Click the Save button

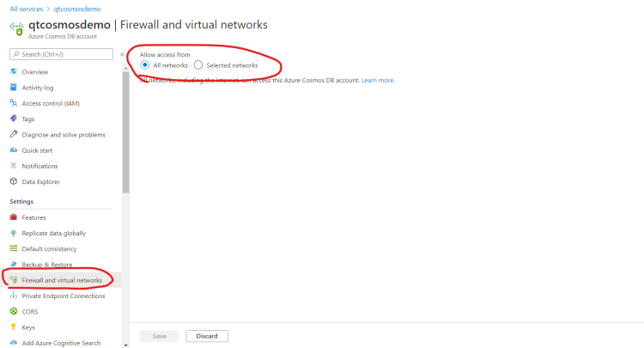[160, 336]
